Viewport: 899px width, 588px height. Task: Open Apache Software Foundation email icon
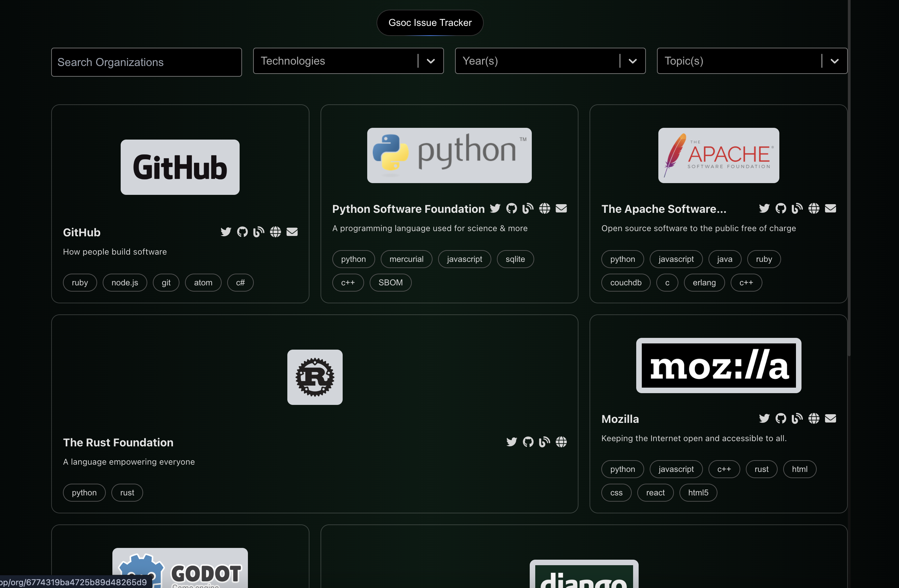pyautogui.click(x=830, y=208)
